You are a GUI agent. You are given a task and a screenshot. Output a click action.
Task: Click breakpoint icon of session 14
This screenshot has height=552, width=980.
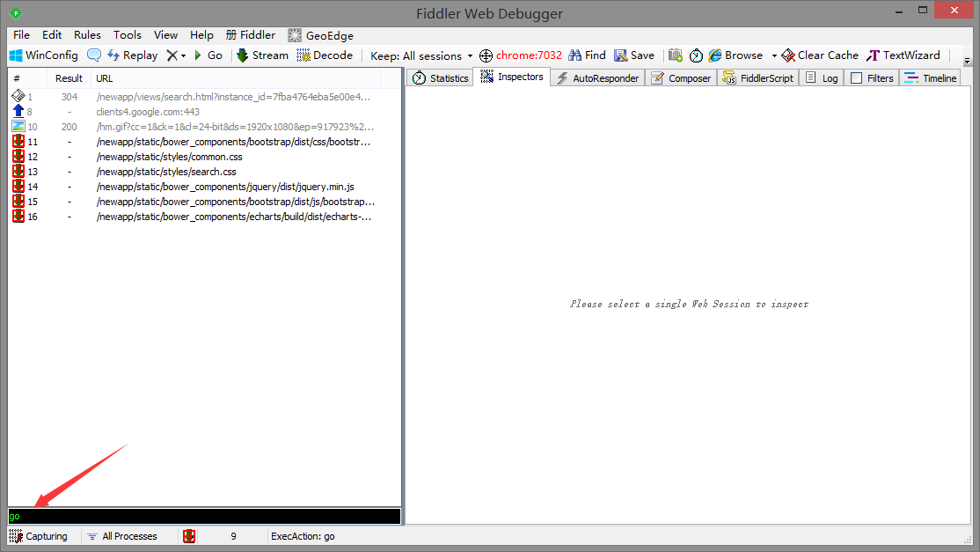(x=18, y=187)
